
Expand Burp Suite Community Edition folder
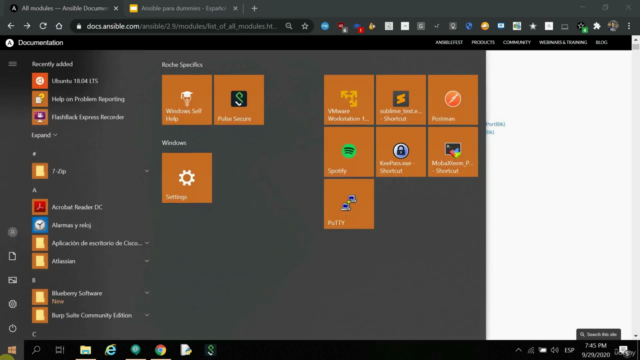point(147,315)
